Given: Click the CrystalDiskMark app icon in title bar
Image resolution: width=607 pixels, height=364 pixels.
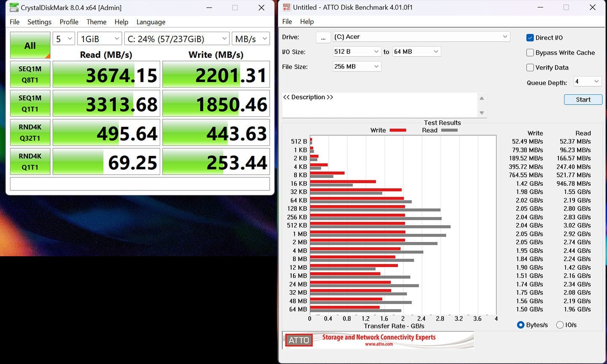Looking at the screenshot, I should 14,8.
